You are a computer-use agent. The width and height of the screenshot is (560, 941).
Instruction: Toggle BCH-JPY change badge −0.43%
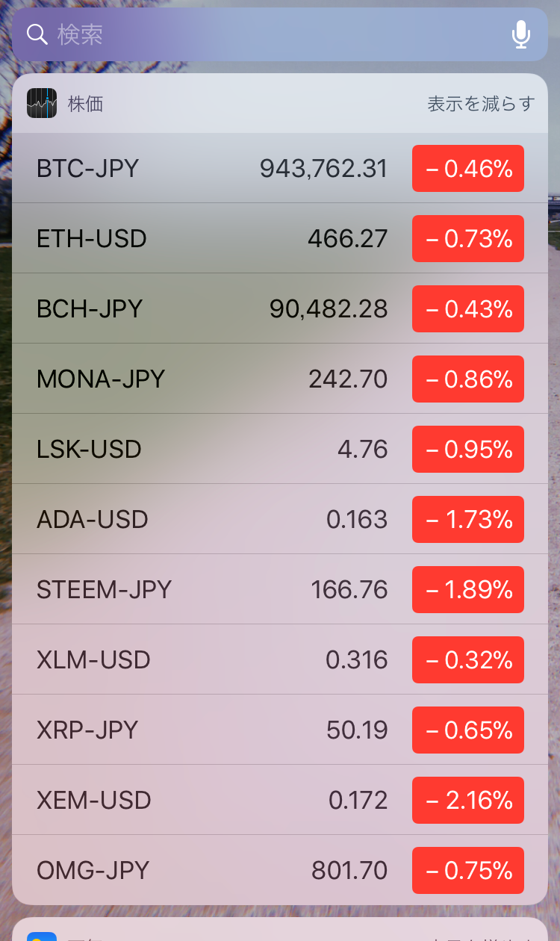(468, 309)
